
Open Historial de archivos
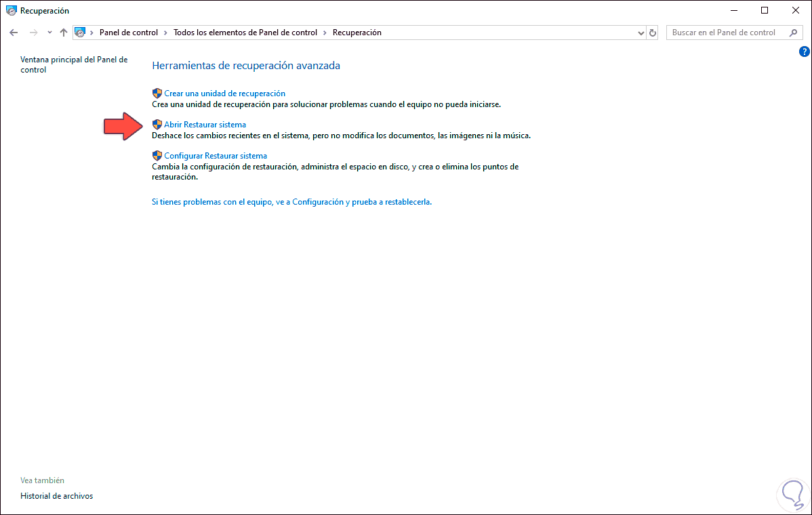pyautogui.click(x=56, y=495)
